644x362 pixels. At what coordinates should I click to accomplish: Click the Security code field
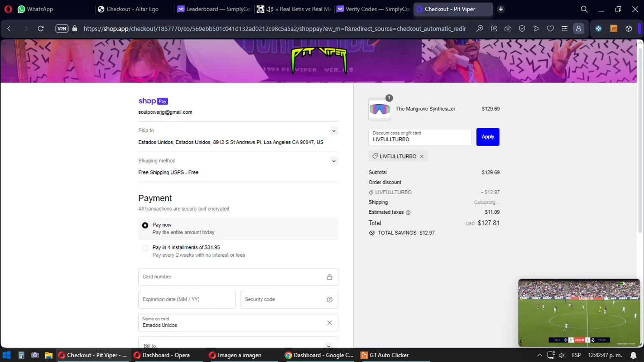(289, 300)
